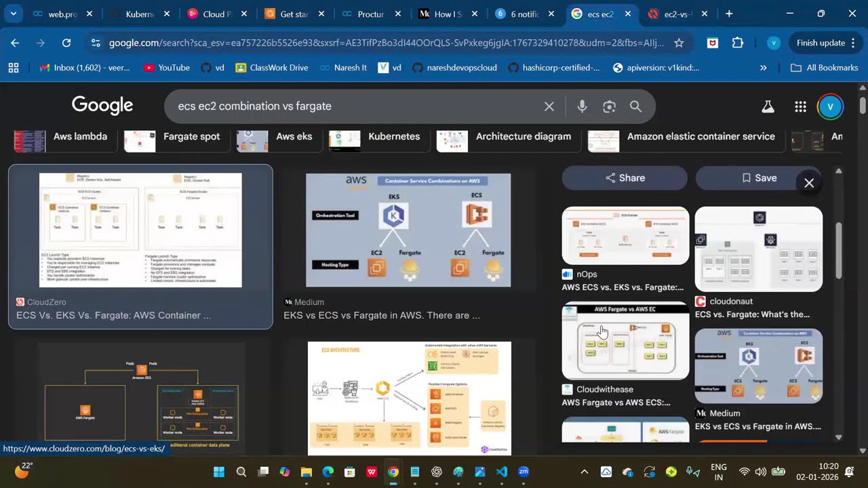
Task: Switch to the Kuberne tab
Action: click(x=141, y=14)
